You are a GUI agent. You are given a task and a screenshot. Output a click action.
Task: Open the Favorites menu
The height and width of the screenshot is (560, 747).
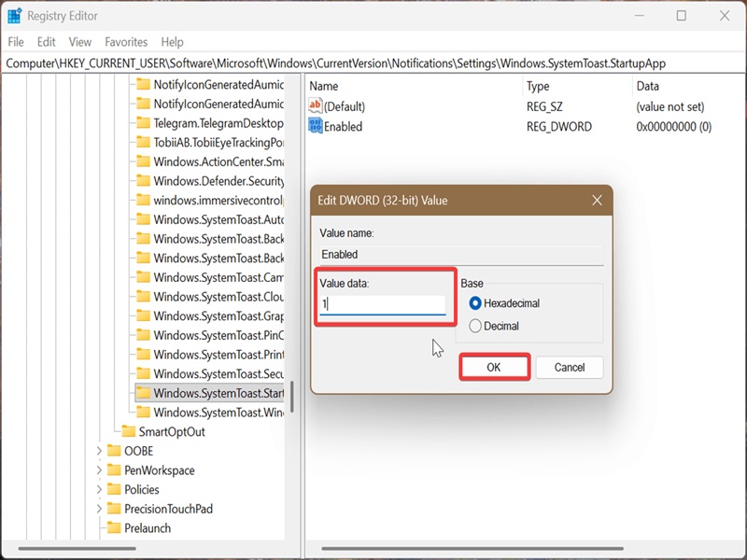coord(126,42)
